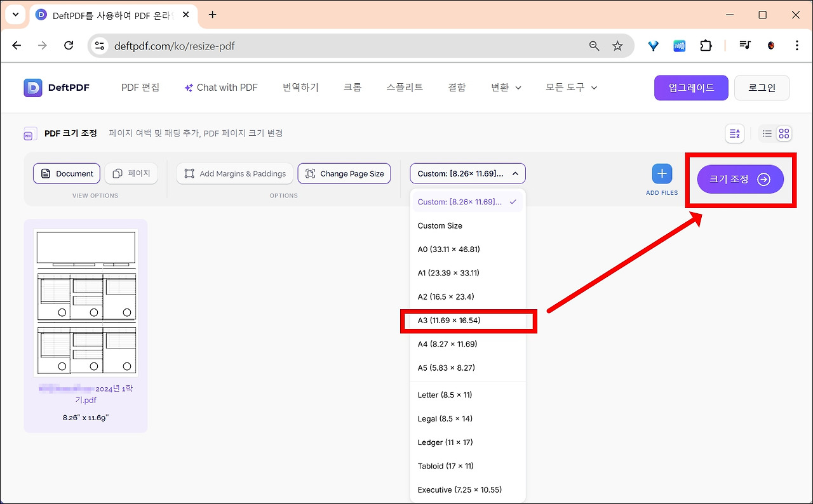Open browser extensions puzzle icon
The width and height of the screenshot is (813, 504).
706,46
